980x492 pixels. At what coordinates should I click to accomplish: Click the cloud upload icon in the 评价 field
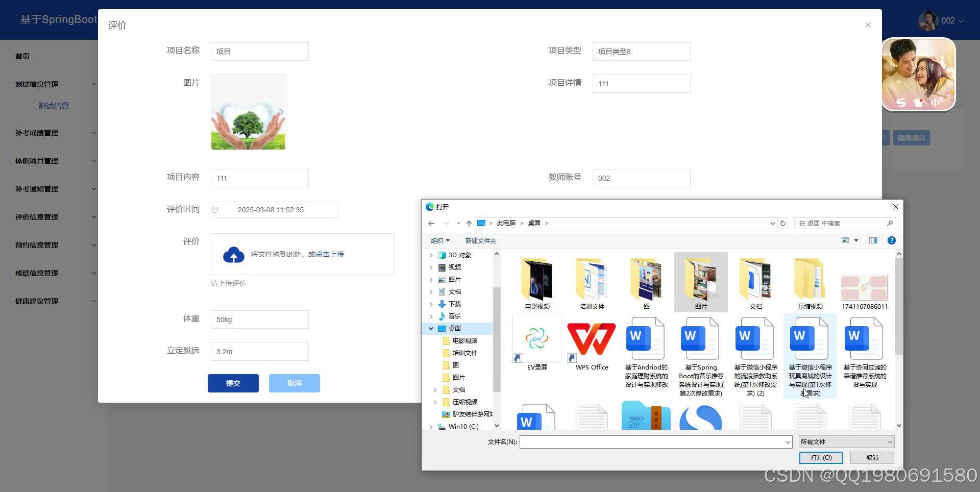[x=233, y=254]
